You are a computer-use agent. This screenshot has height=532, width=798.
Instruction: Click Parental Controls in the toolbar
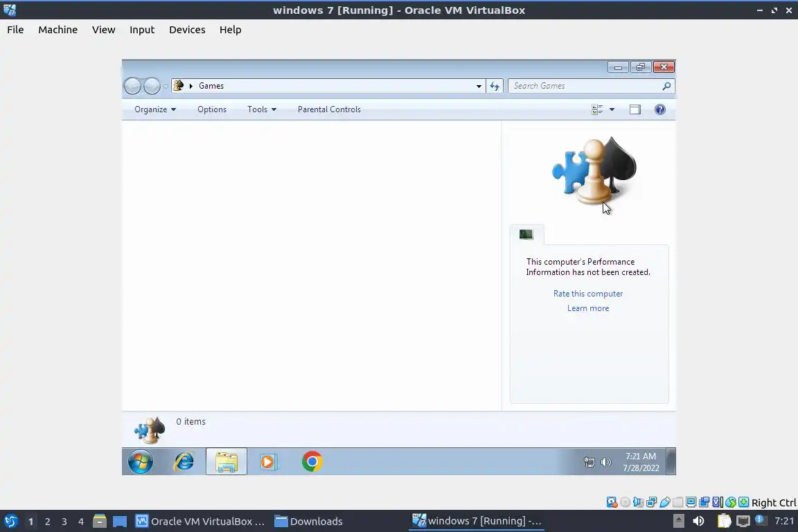[x=329, y=109]
